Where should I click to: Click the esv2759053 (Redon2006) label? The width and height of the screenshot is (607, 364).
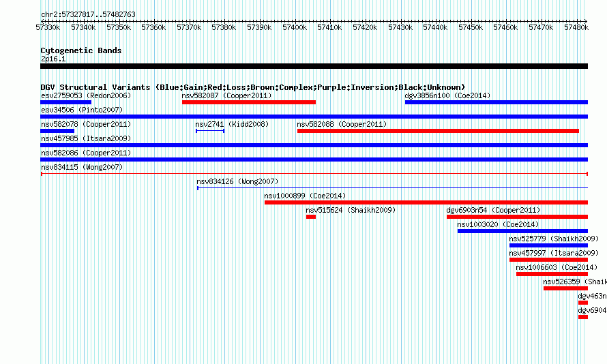[x=86, y=95]
